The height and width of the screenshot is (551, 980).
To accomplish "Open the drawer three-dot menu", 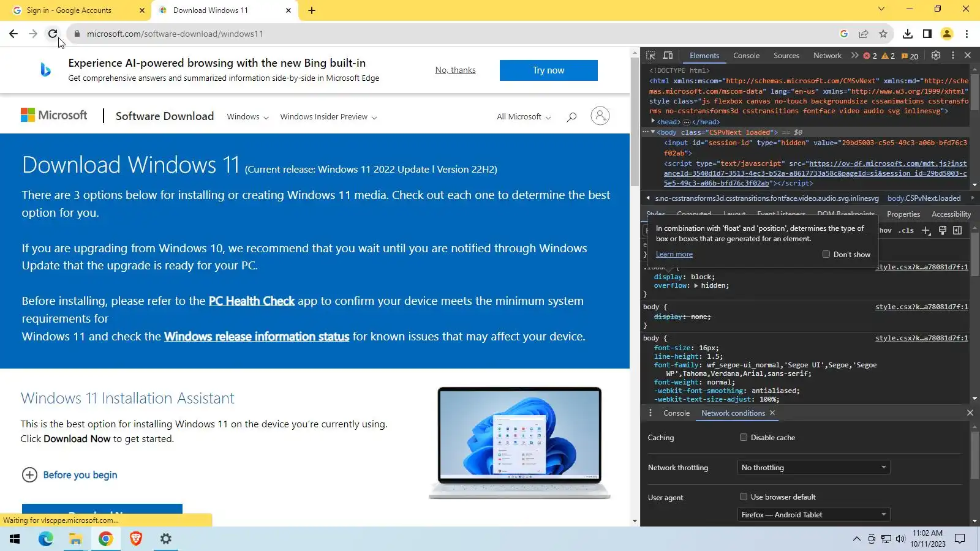I will tap(650, 413).
